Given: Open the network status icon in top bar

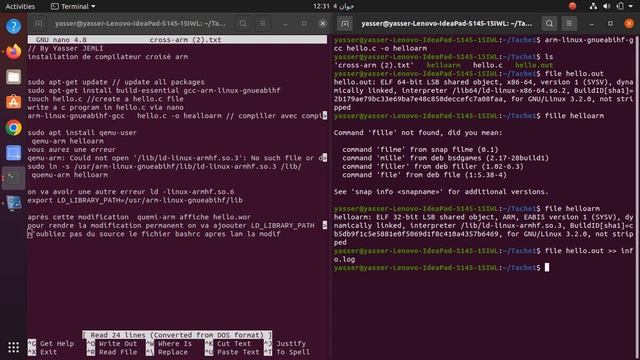Looking at the screenshot, I should (593, 6).
